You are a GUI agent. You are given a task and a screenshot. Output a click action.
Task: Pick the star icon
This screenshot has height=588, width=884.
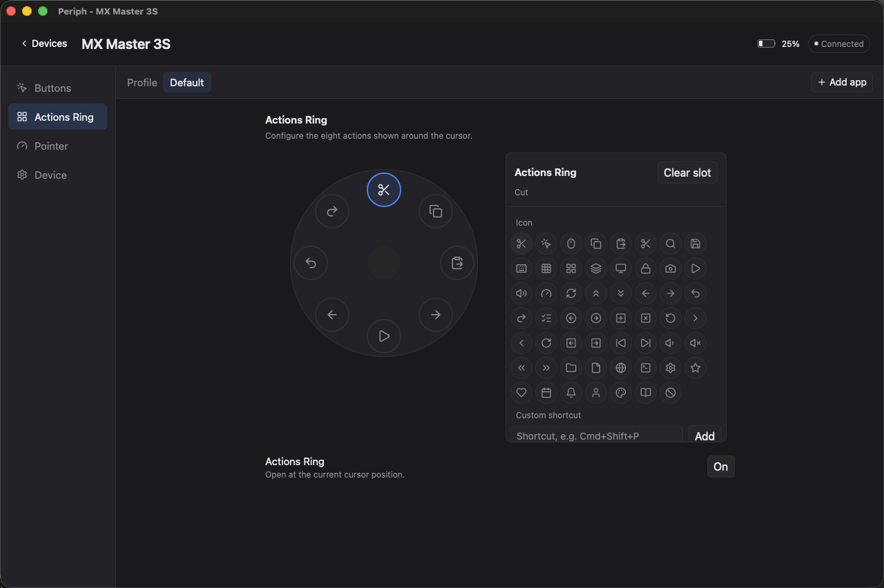point(695,368)
